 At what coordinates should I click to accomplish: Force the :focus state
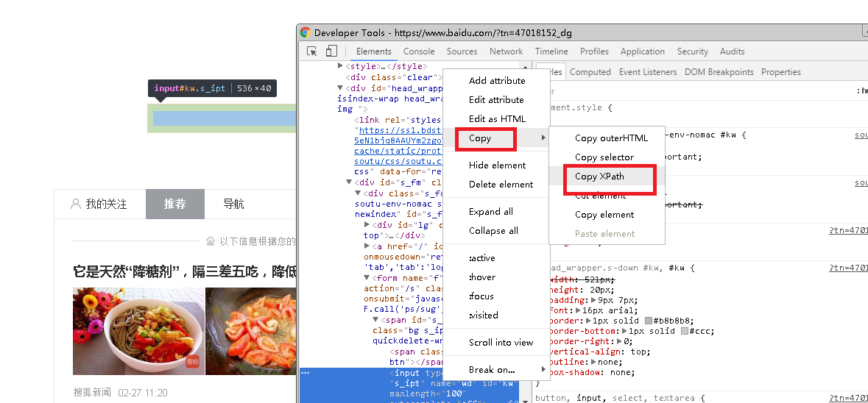click(496, 296)
